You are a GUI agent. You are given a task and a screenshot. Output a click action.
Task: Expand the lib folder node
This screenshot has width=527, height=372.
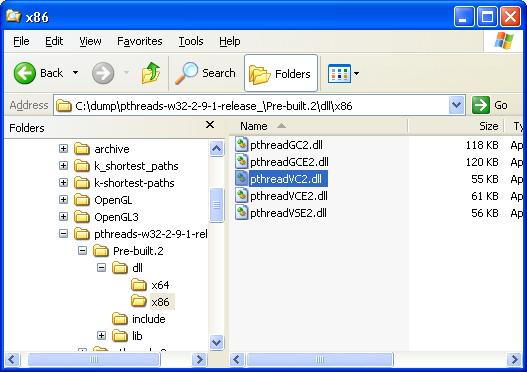click(x=101, y=335)
